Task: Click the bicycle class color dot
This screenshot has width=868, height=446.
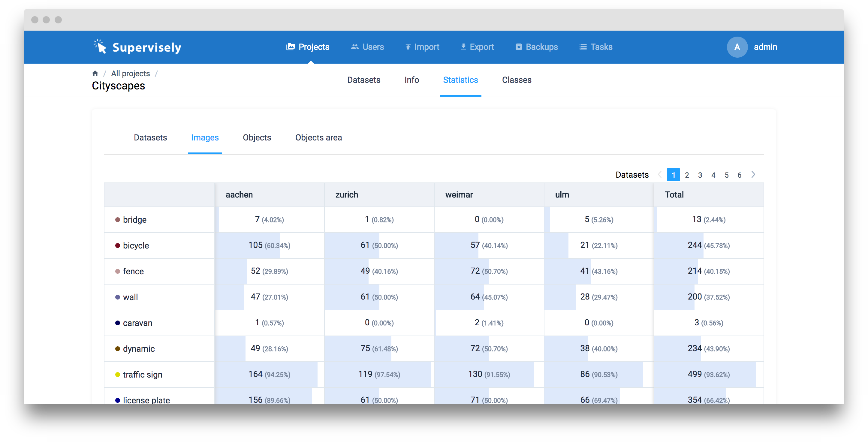Action: (118, 246)
